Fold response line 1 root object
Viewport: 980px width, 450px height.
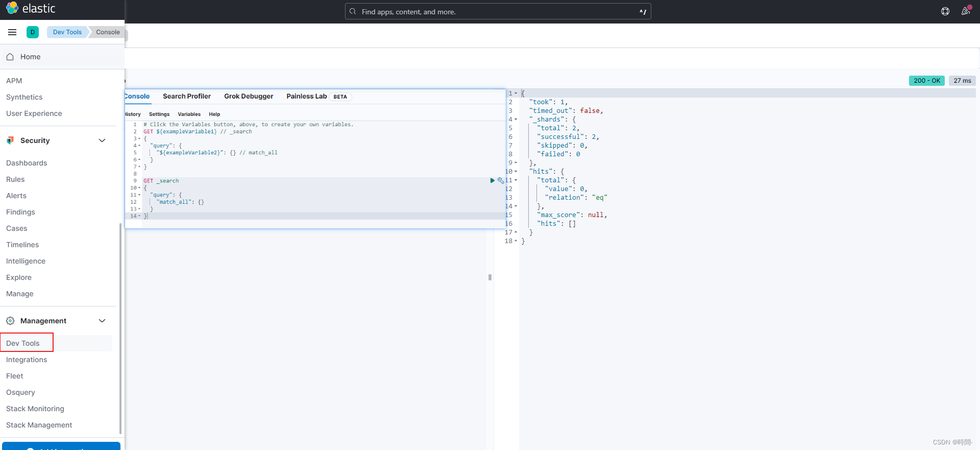[x=516, y=93]
